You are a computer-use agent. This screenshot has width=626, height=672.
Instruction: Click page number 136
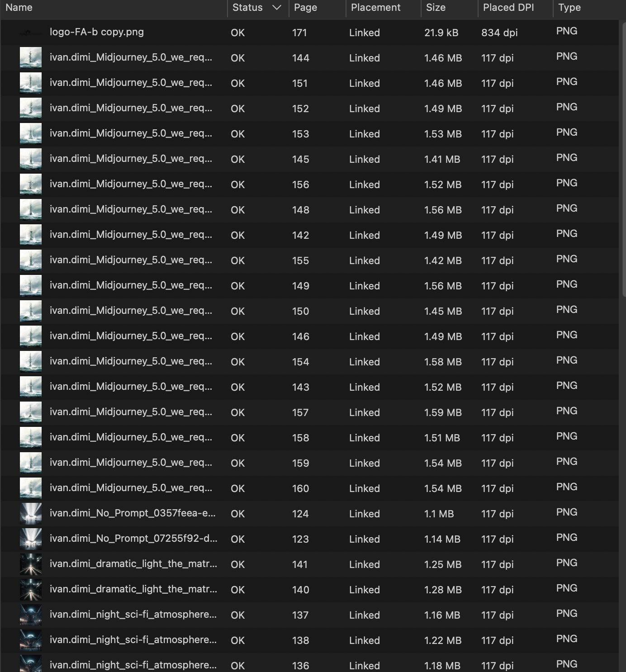[300, 666]
